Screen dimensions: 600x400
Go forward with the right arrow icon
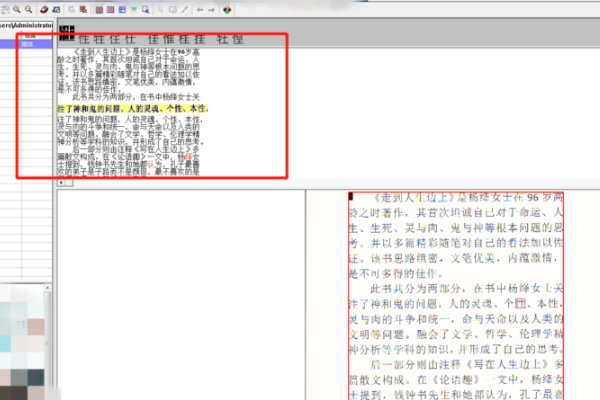pos(212,10)
